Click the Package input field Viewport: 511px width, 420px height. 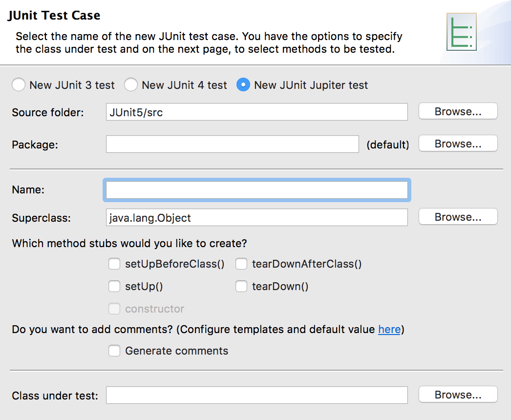(232, 144)
